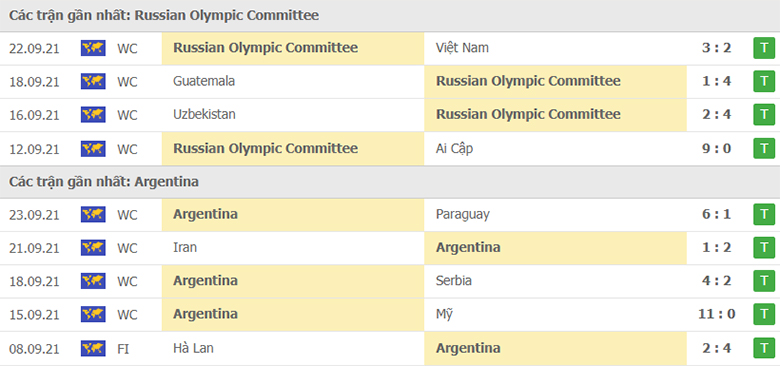Click green T badge for Argentina vs Mỹ
780x366 pixels.
click(764, 315)
